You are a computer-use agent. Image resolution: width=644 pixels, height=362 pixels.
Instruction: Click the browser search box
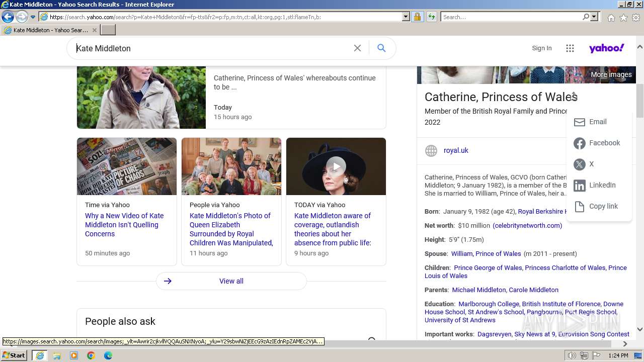click(x=511, y=17)
